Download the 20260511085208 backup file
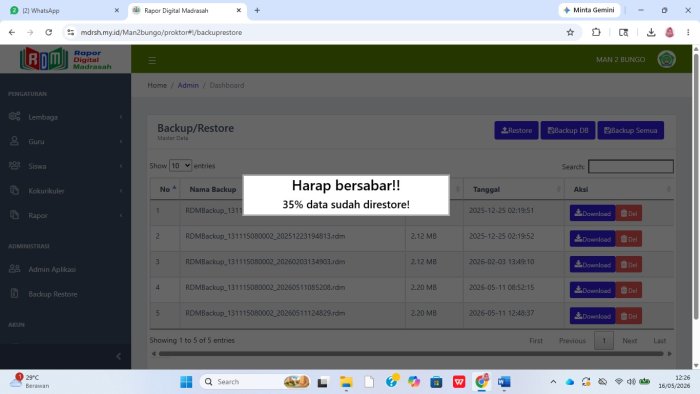Image resolution: width=700 pixels, height=394 pixels. (592, 290)
